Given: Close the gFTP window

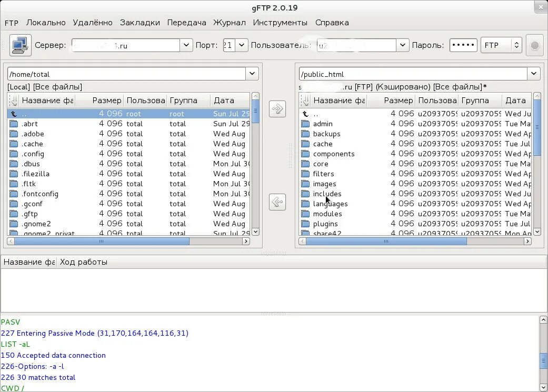Looking at the screenshot, I should point(541,7).
